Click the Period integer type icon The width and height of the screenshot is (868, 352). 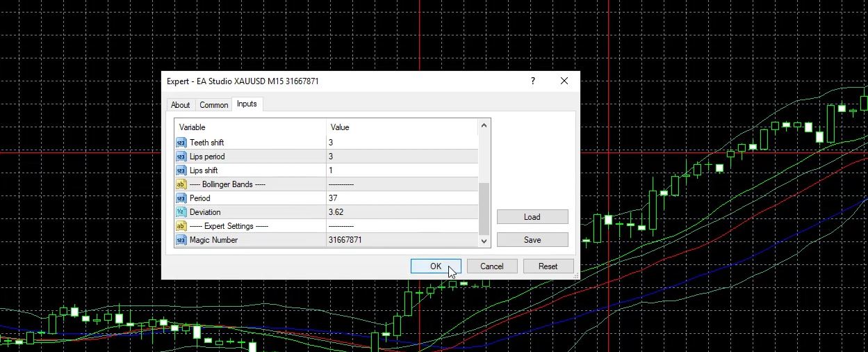[181, 198]
